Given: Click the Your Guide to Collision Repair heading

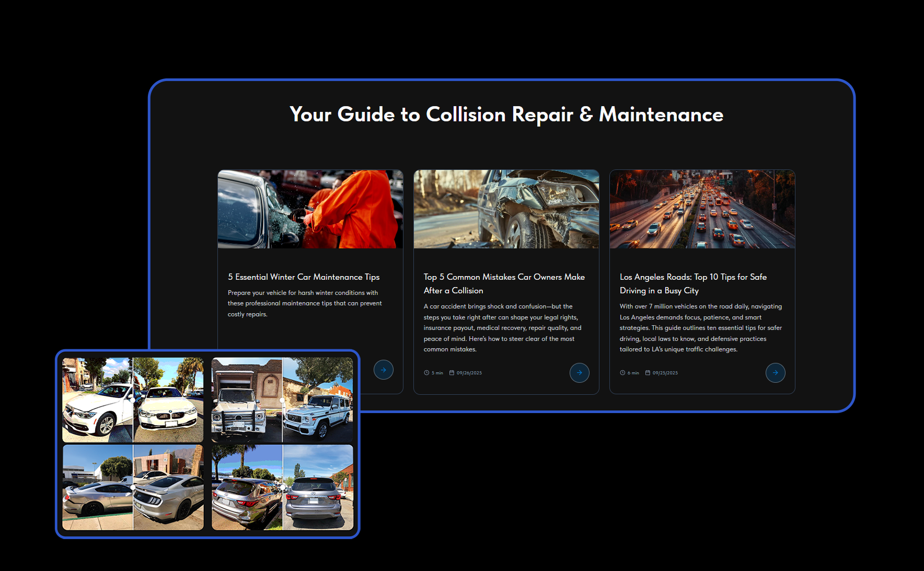Looking at the screenshot, I should click(506, 115).
